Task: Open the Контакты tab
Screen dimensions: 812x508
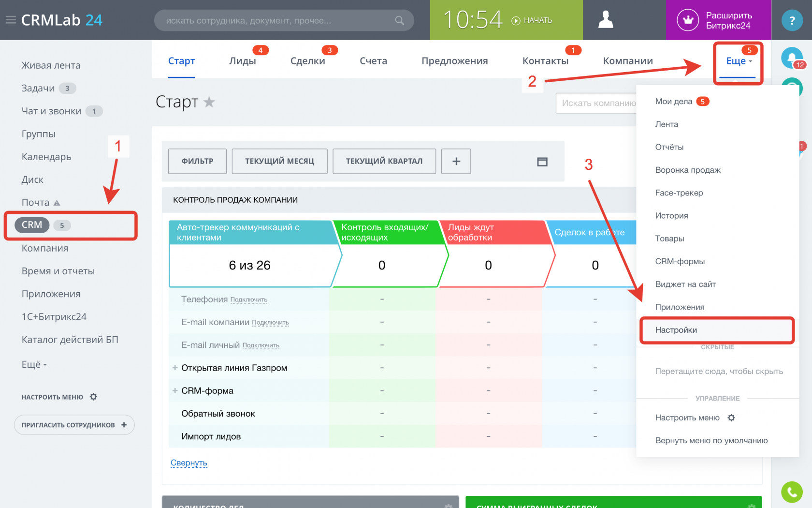Action: (546, 61)
